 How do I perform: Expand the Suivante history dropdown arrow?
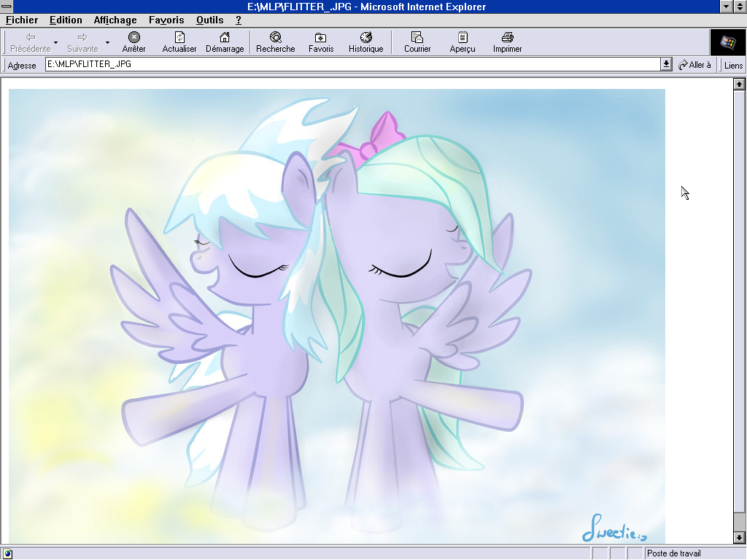(x=107, y=42)
